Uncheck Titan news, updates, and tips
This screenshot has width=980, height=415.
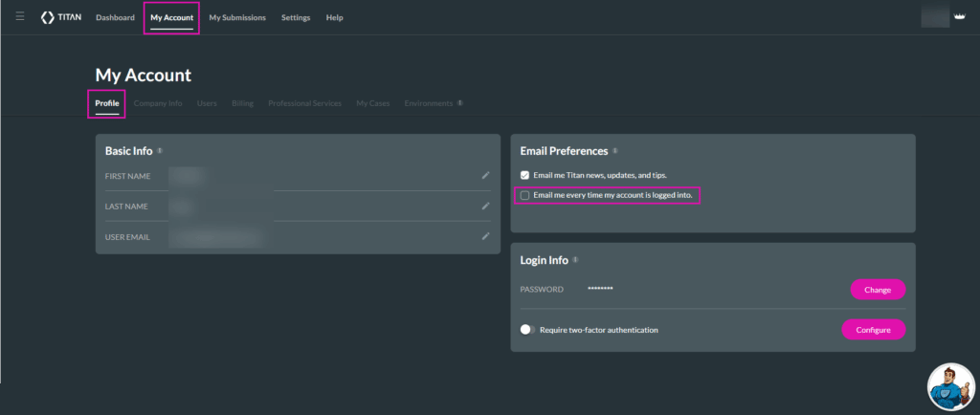[524, 175]
